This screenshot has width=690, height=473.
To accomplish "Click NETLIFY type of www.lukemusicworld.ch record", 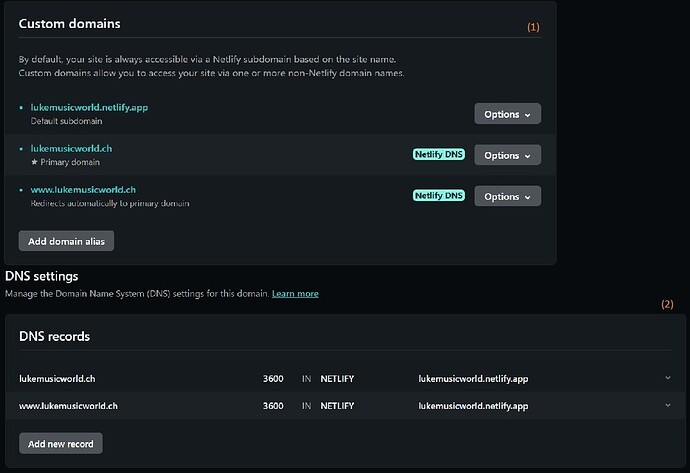I will coord(337,406).
